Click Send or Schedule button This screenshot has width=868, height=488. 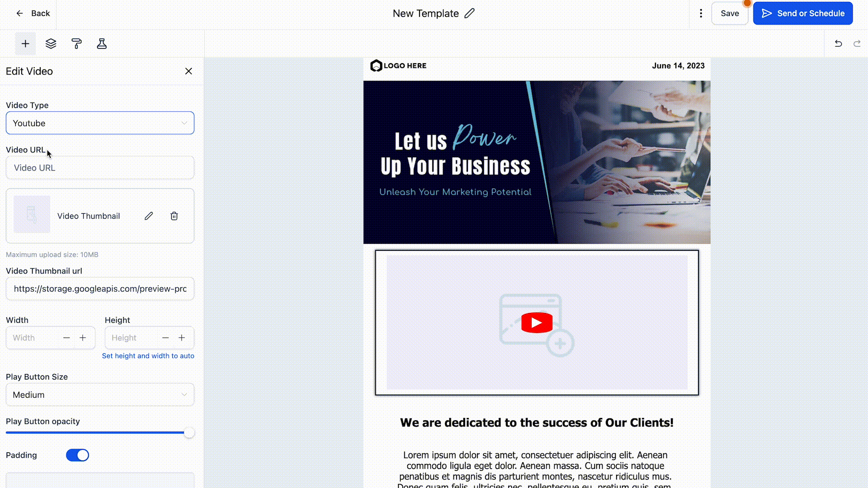803,14
